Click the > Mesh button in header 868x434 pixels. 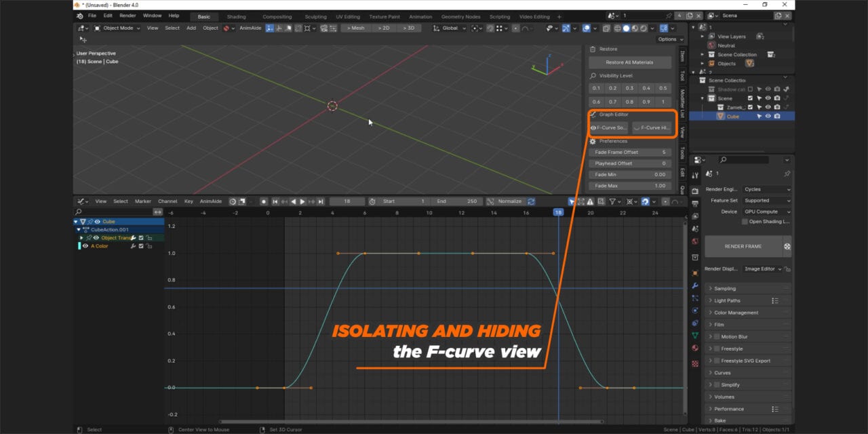[x=357, y=28]
